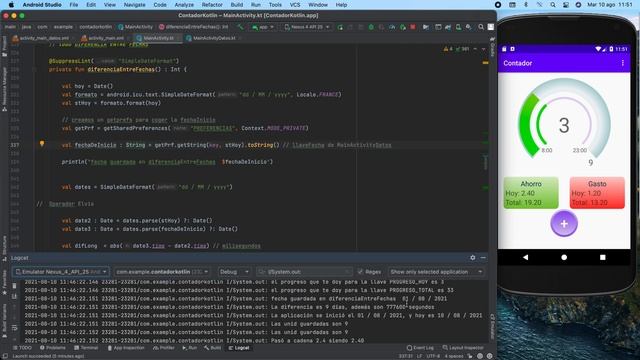Image resolution: width=640 pixels, height=360 pixels.
Task: Open the TODO tool window tab
Action: (x=22, y=348)
